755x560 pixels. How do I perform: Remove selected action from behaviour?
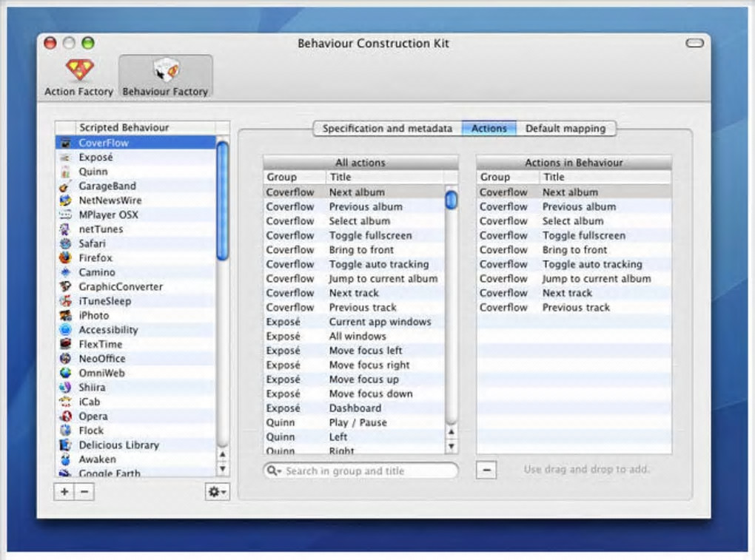click(x=486, y=470)
